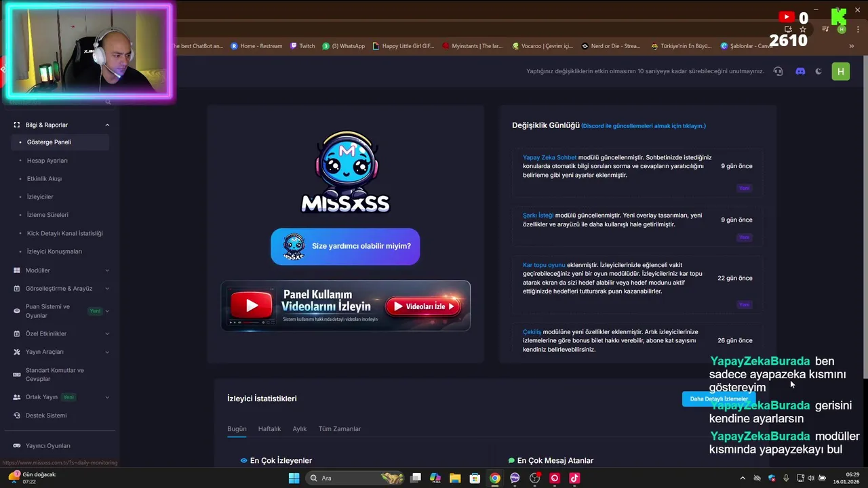
Task: Click the Modüller grid icon
Action: pyautogui.click(x=17, y=270)
